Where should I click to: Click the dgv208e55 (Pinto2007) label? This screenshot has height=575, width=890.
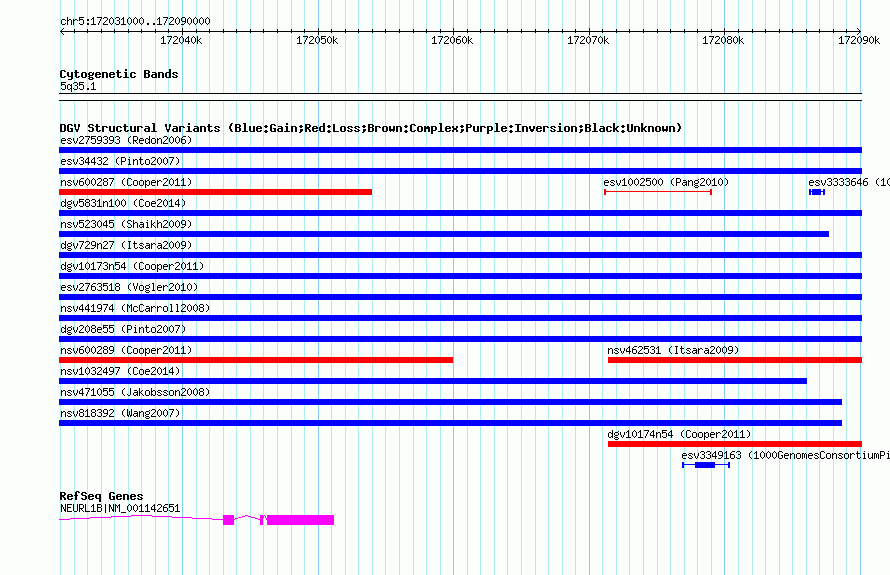123,329
